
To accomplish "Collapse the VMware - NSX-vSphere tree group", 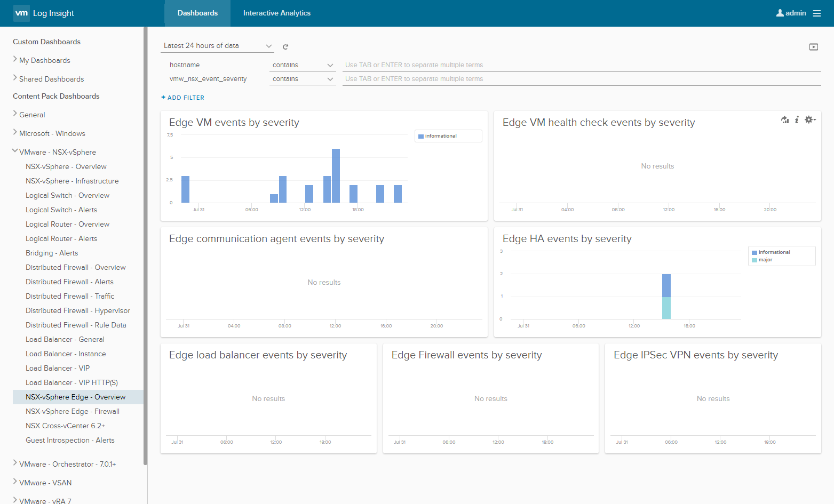I will tap(15, 151).
